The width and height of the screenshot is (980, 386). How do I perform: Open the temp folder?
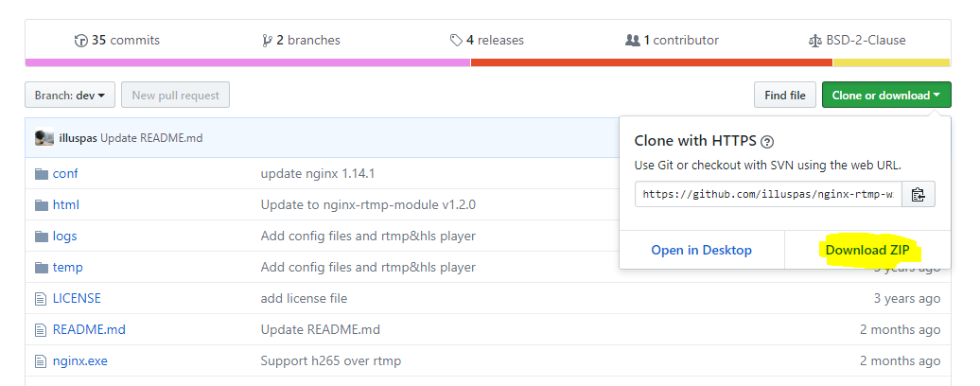[x=67, y=268]
